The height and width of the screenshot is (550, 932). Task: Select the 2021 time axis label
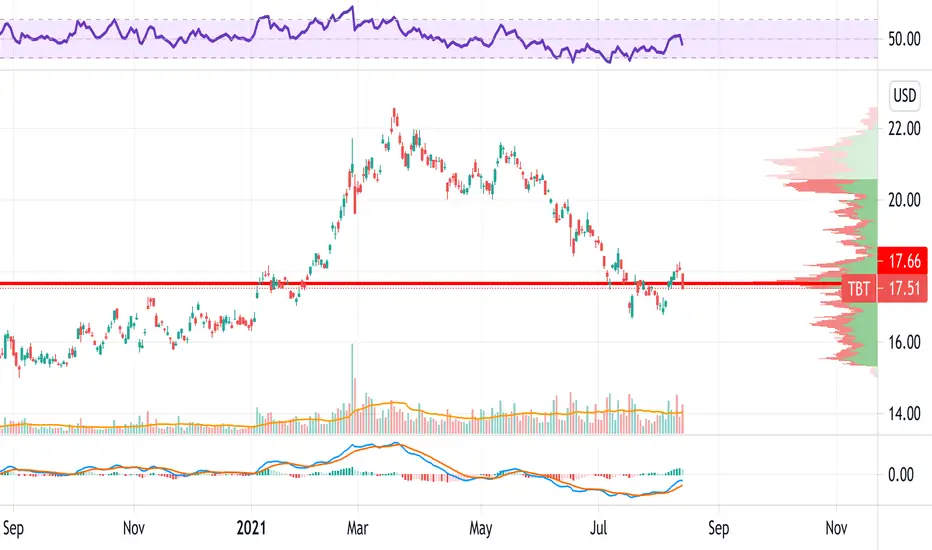point(251,527)
